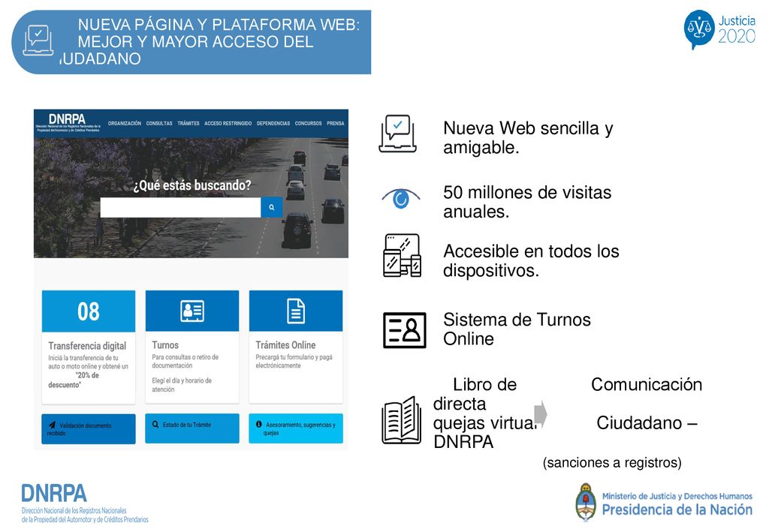Screen dimensions: 769x532
Task: Open the CONSULTAS menu
Action: [159, 124]
